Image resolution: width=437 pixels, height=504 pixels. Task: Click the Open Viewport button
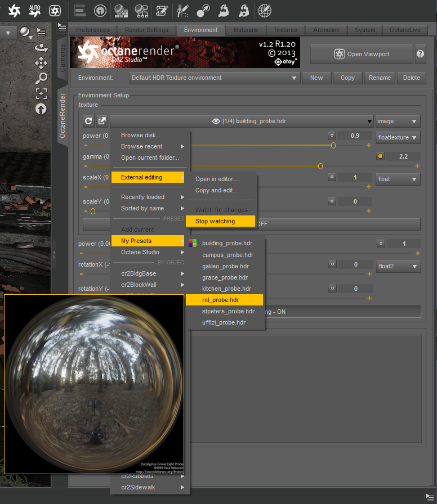[362, 54]
